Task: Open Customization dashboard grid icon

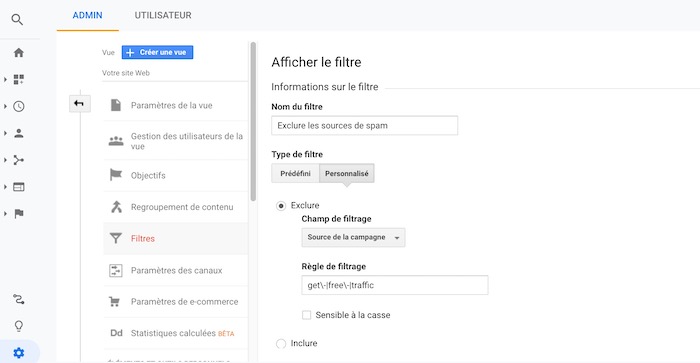Action: pyautogui.click(x=18, y=79)
